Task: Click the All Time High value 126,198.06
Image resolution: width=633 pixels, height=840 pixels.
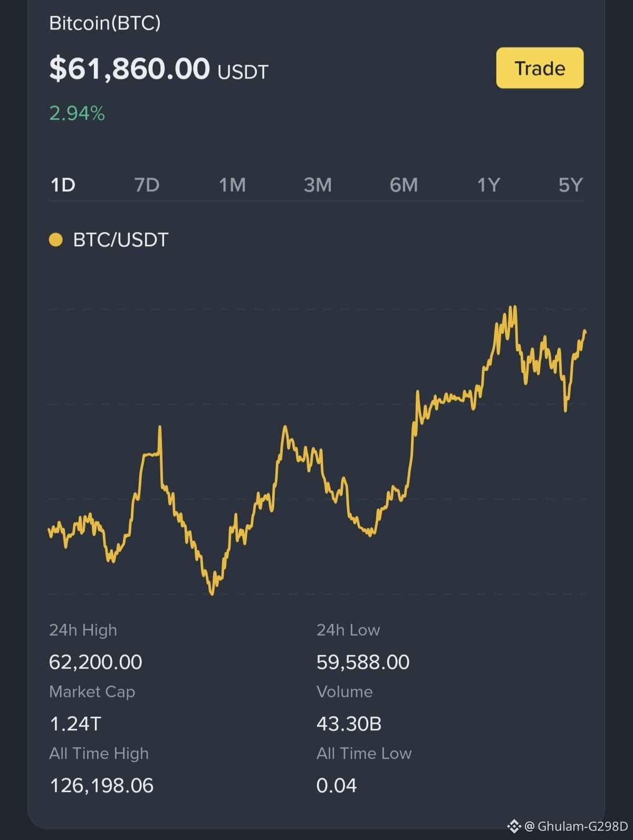Action: [x=101, y=786]
